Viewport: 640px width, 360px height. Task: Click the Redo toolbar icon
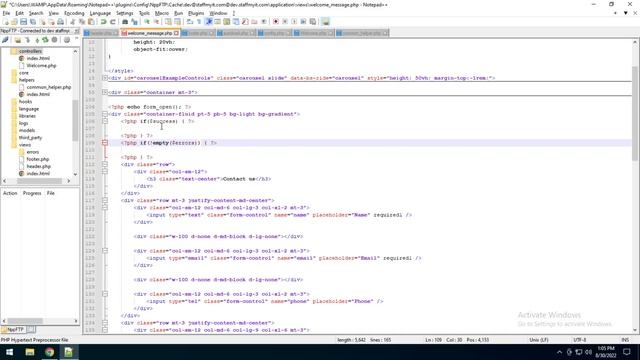[x=113, y=22]
